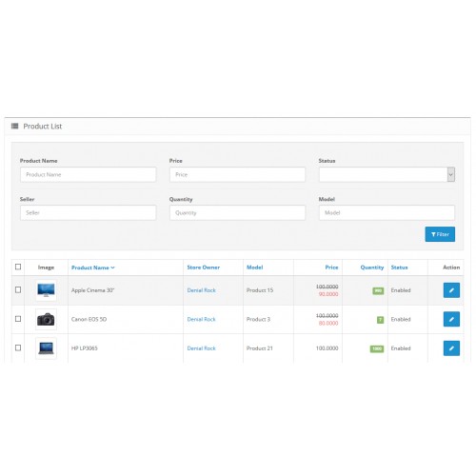
Task: Click the edit pencil for Canon EOS 5D
Action: point(451,319)
